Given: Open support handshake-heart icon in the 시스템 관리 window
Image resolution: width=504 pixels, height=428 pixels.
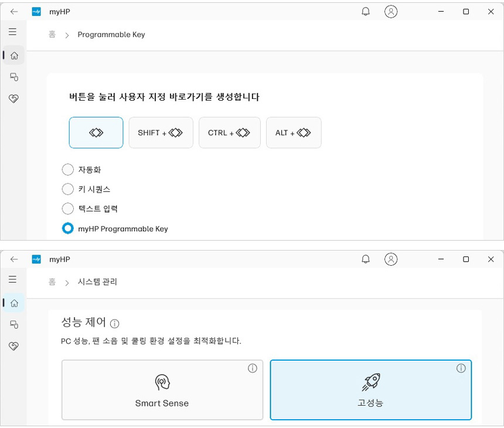Looking at the screenshot, I should 13,346.
